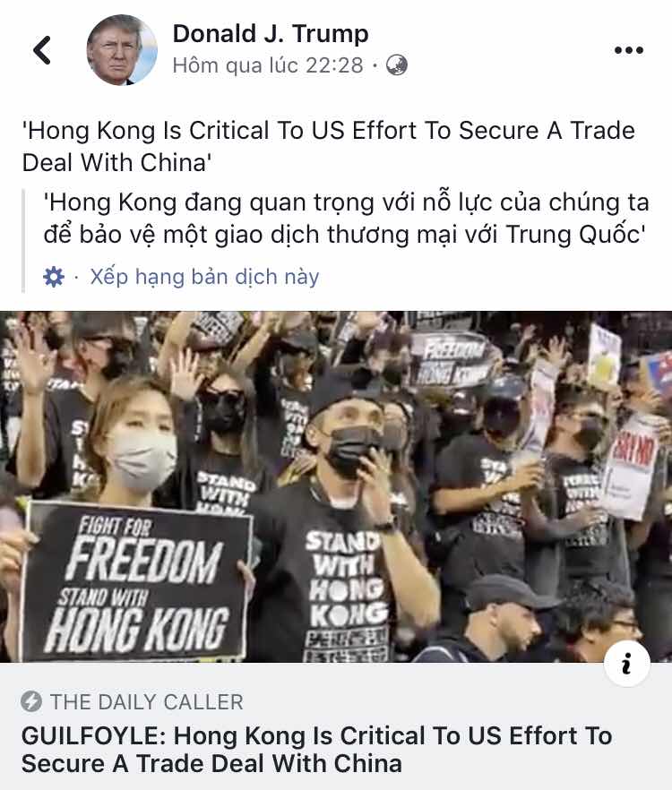Open the GUILFOYLE article headline
This screenshot has width=672, height=790.
(316, 750)
